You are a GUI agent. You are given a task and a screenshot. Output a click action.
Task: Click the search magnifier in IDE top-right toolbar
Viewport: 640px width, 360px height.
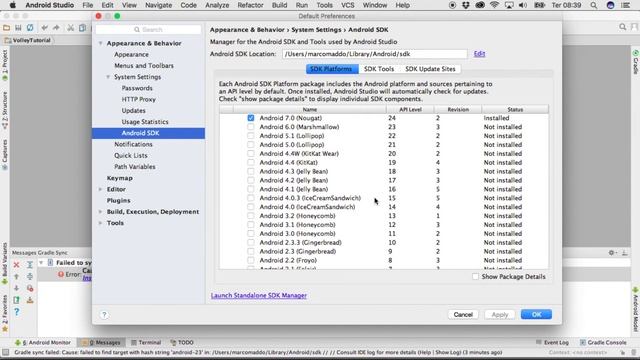(x=622, y=27)
